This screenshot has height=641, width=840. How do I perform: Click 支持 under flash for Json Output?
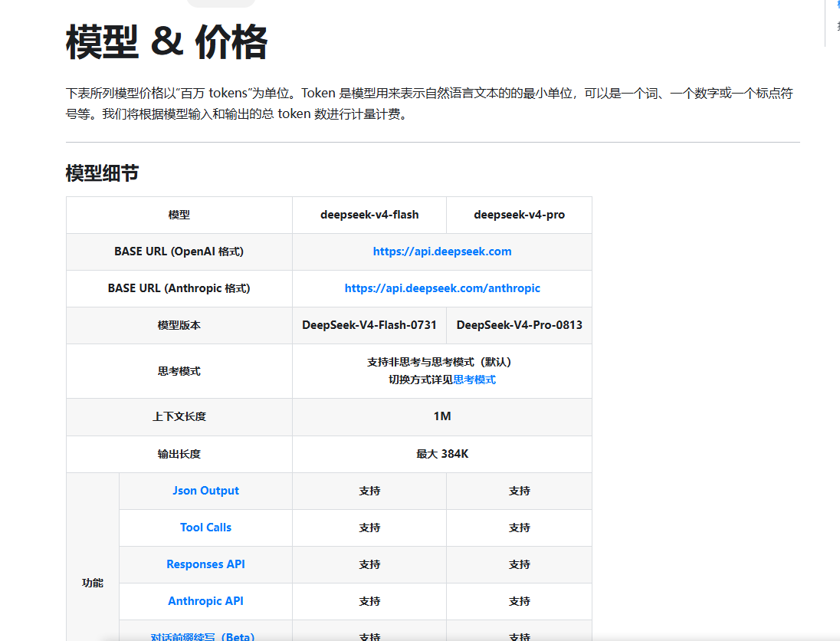(x=369, y=491)
